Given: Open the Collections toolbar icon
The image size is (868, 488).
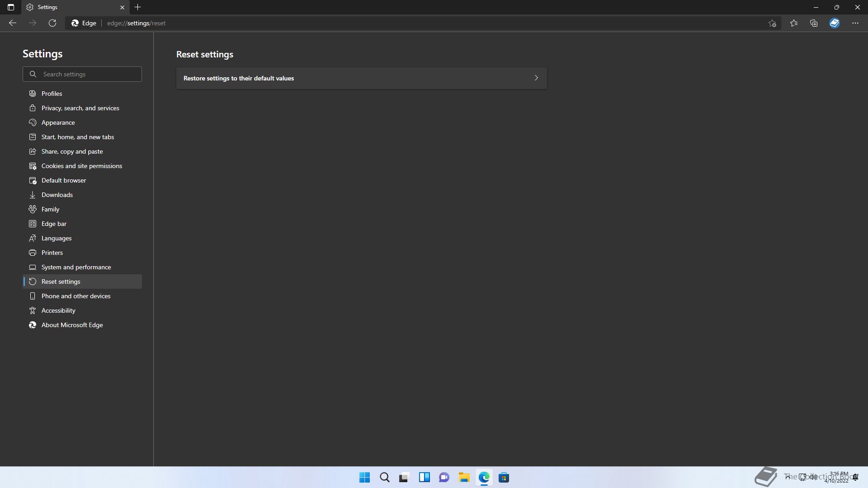Looking at the screenshot, I should [814, 23].
